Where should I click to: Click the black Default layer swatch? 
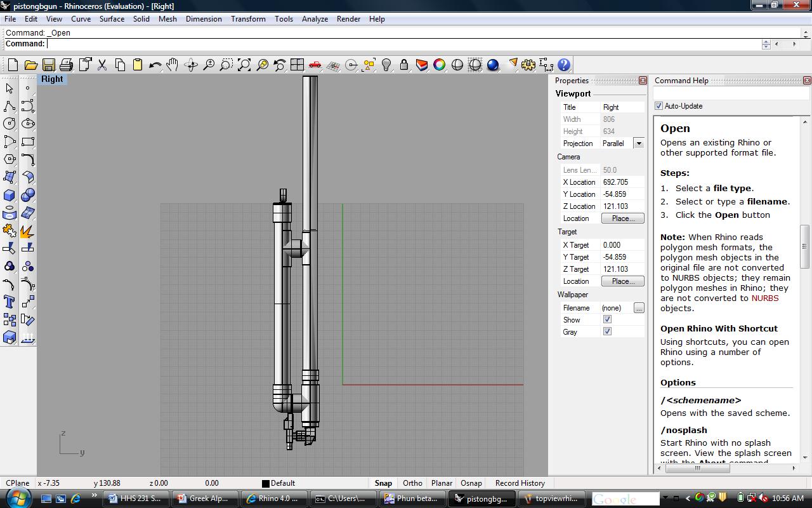[266, 483]
